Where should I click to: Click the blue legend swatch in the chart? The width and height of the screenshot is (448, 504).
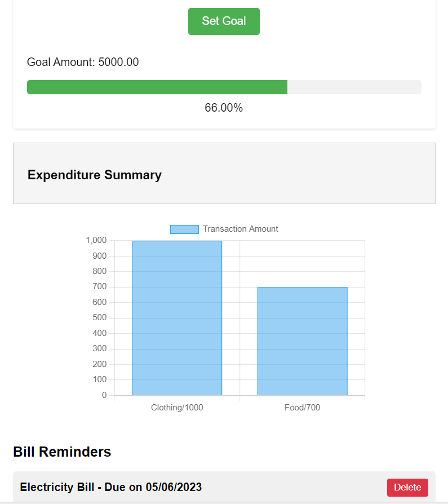(x=184, y=229)
